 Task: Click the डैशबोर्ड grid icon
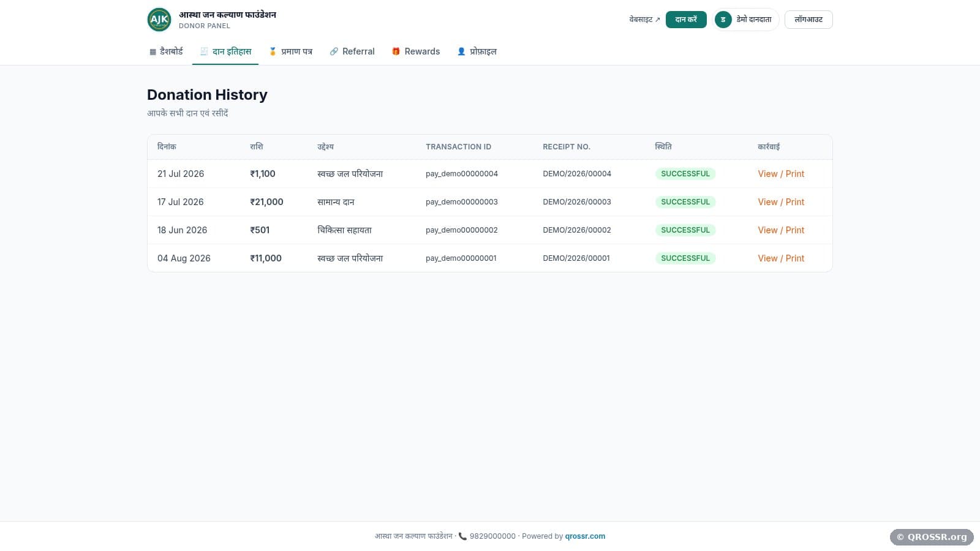pos(153,52)
